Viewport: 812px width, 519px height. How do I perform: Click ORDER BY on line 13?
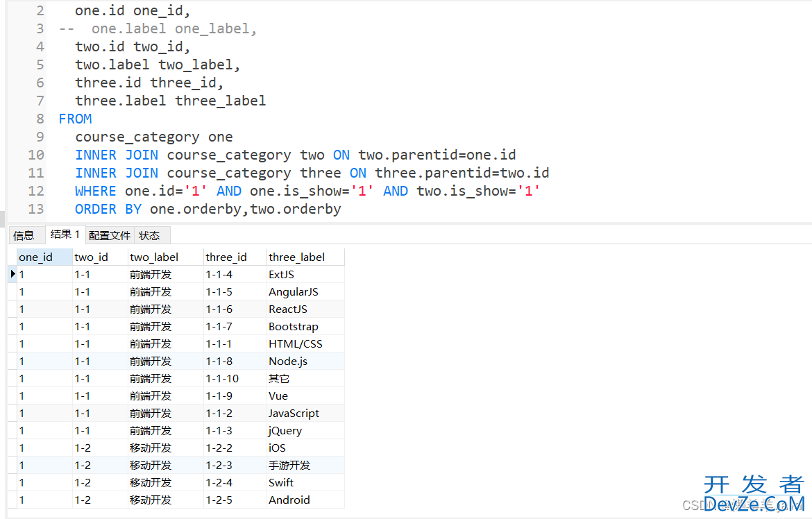(108, 210)
